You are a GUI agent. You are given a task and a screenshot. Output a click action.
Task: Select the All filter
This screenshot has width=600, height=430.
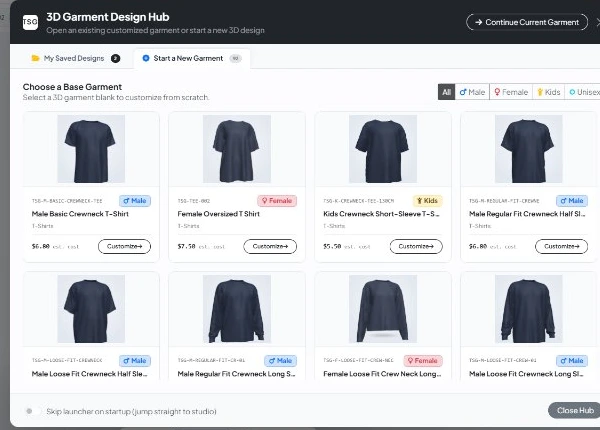coord(446,92)
